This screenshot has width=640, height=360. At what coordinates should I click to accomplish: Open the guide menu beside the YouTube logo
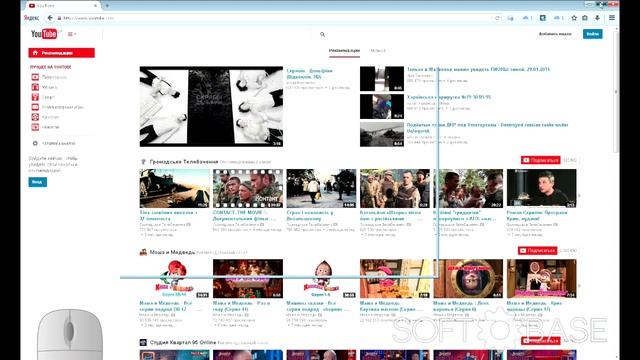(x=71, y=34)
